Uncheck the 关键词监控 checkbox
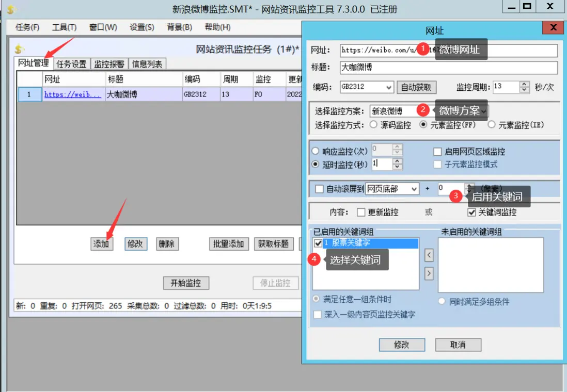The height and width of the screenshot is (392, 567). tap(472, 213)
